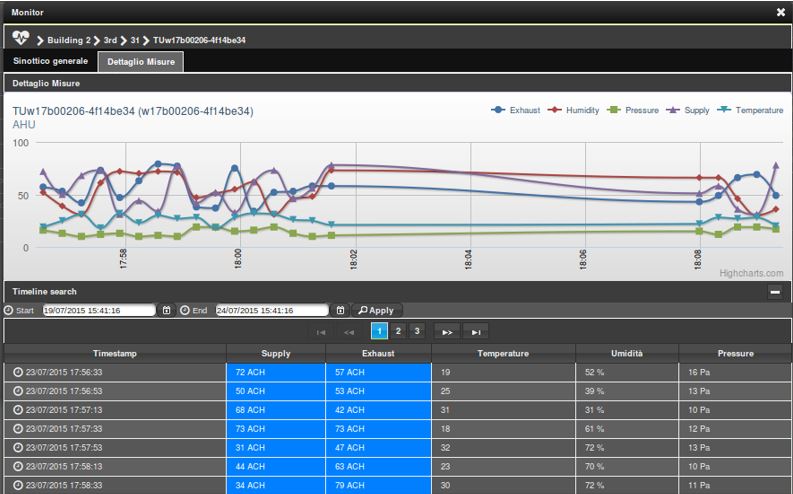Screen dimensions: 793x494
Task: Sort by Timestamp column header
Action: coord(115,353)
